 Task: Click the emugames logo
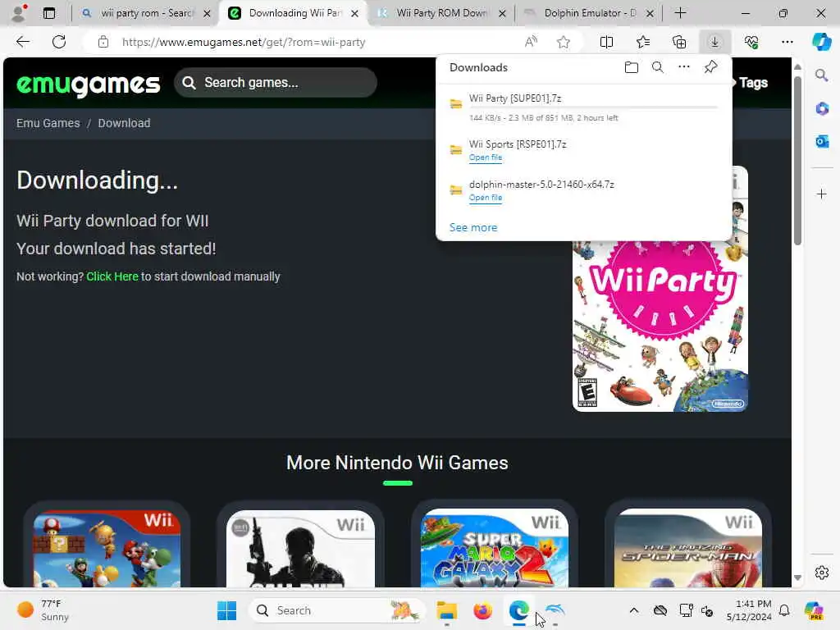89,84
